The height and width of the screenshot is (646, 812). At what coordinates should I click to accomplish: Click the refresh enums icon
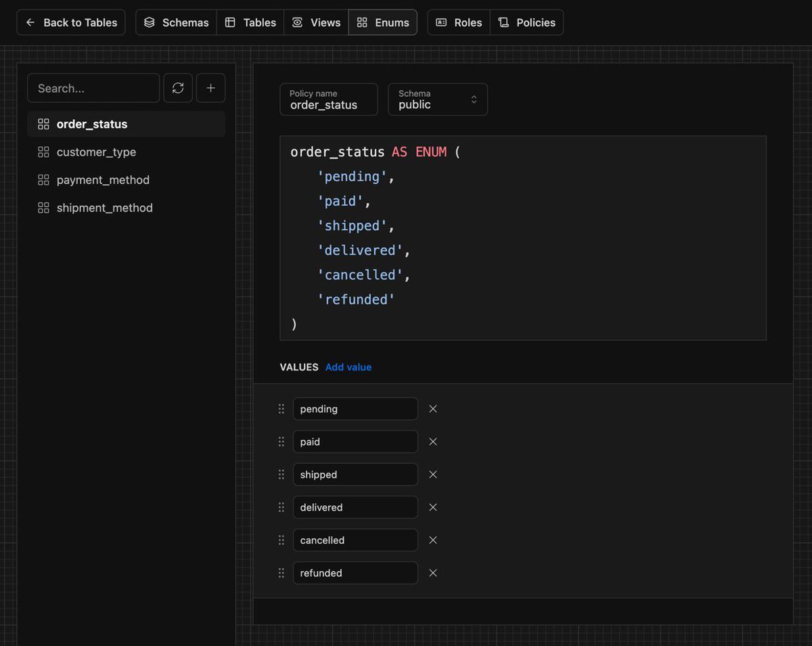coord(178,88)
